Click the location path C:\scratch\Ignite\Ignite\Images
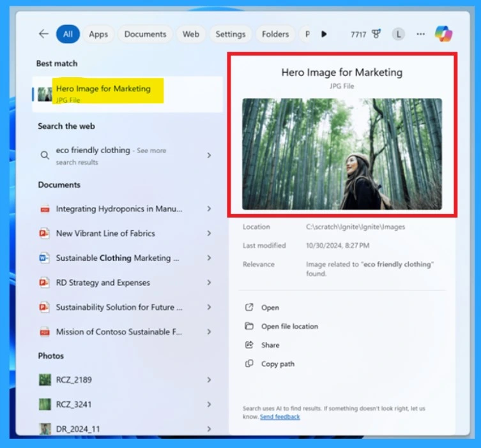 [356, 227]
